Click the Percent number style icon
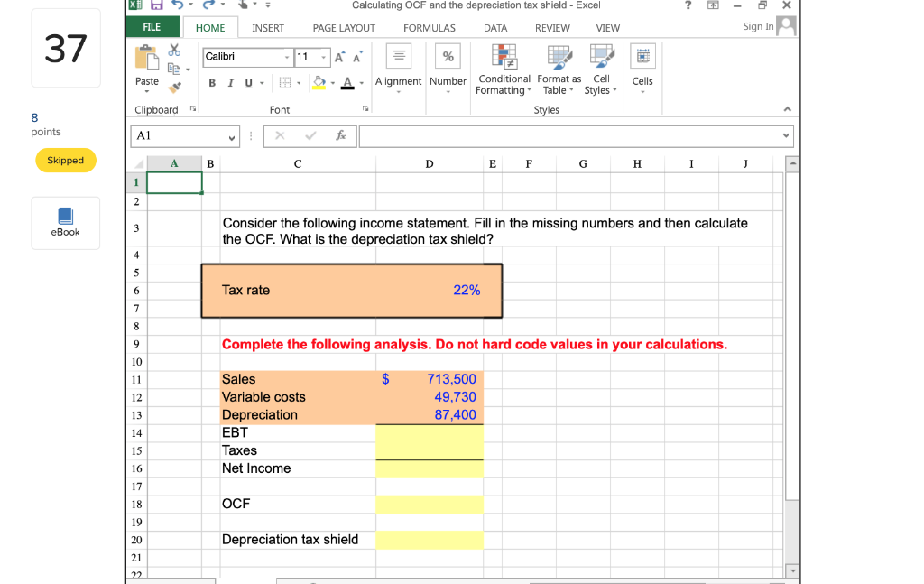Viewport: 924px width, 584px height. [x=448, y=57]
